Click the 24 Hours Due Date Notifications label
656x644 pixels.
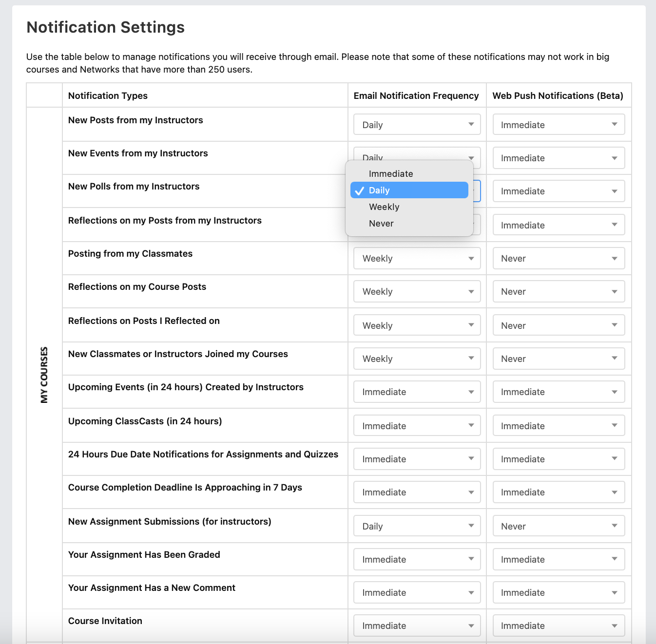click(x=203, y=455)
